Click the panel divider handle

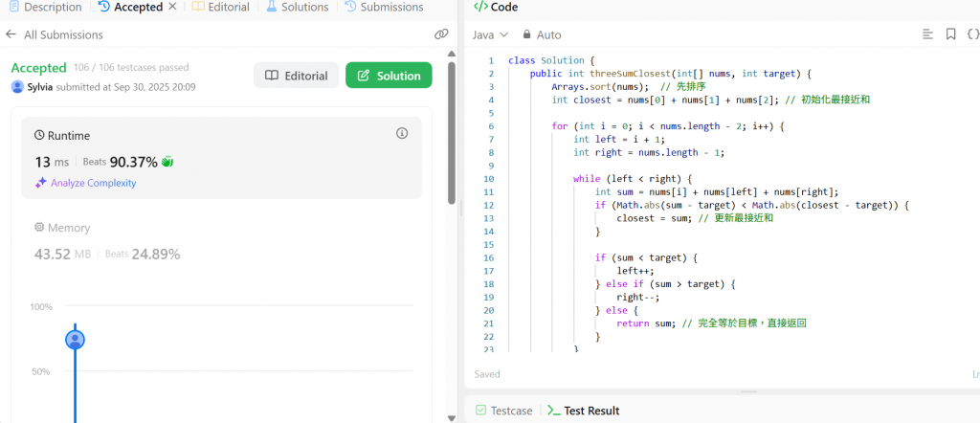click(461, 208)
